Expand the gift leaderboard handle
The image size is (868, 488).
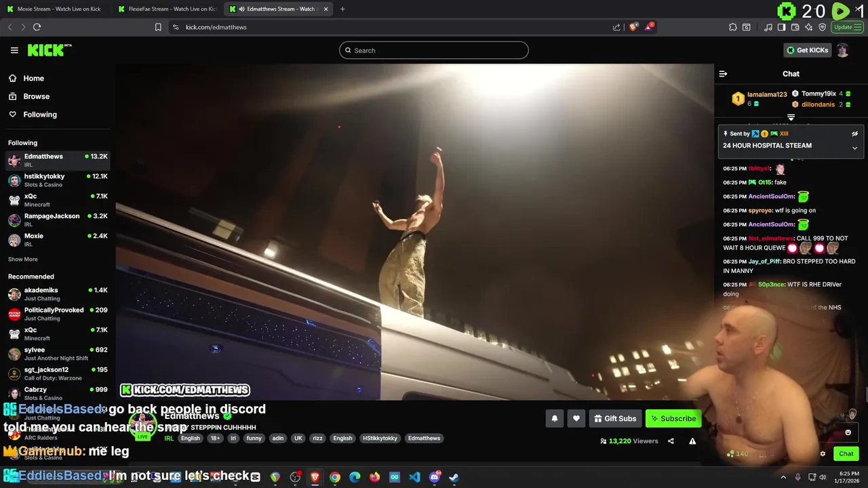(791, 117)
